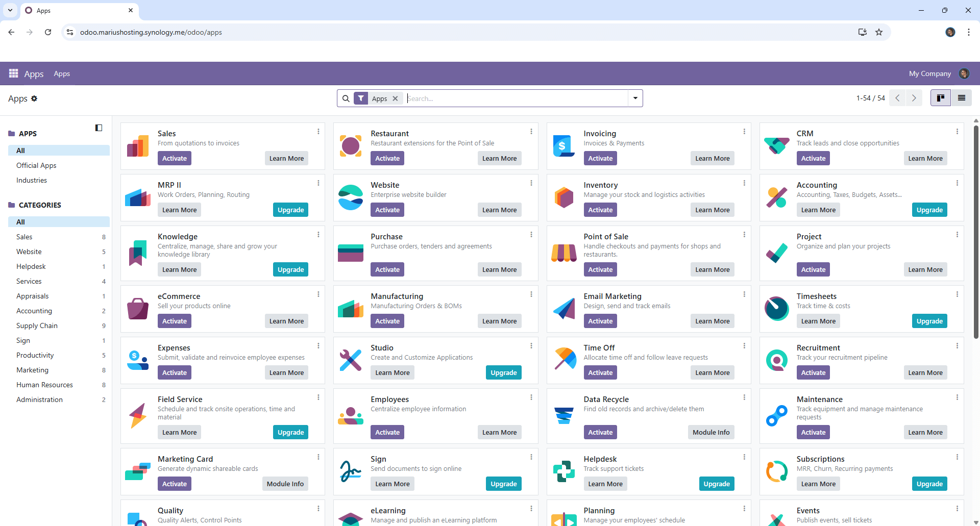Click the search input field
The width and height of the screenshot is (980, 526).
(x=516, y=98)
